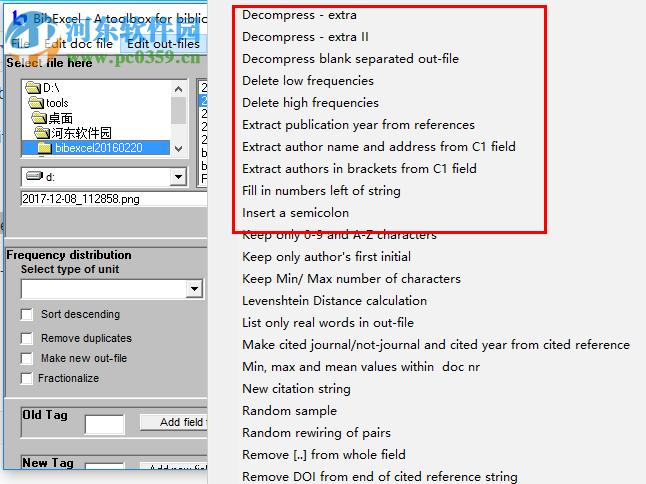The height and width of the screenshot is (484, 646).
Task: Open the 'Edit out-files' menu
Action: (163, 44)
